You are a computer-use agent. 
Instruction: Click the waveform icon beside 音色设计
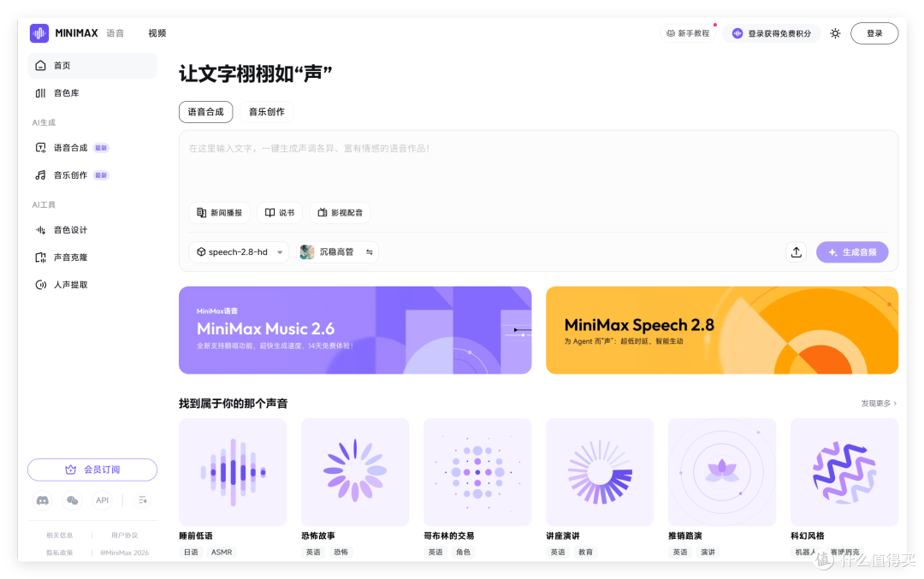(41, 230)
